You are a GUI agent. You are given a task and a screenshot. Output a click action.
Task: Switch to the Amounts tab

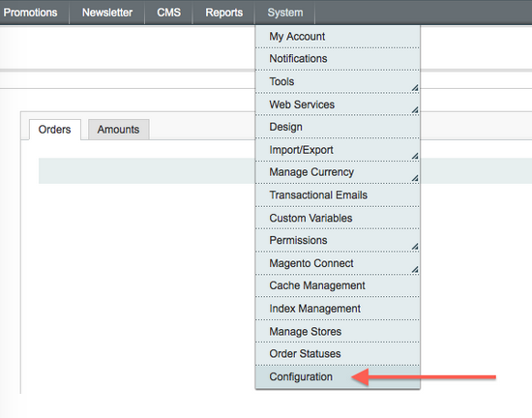[x=118, y=130]
